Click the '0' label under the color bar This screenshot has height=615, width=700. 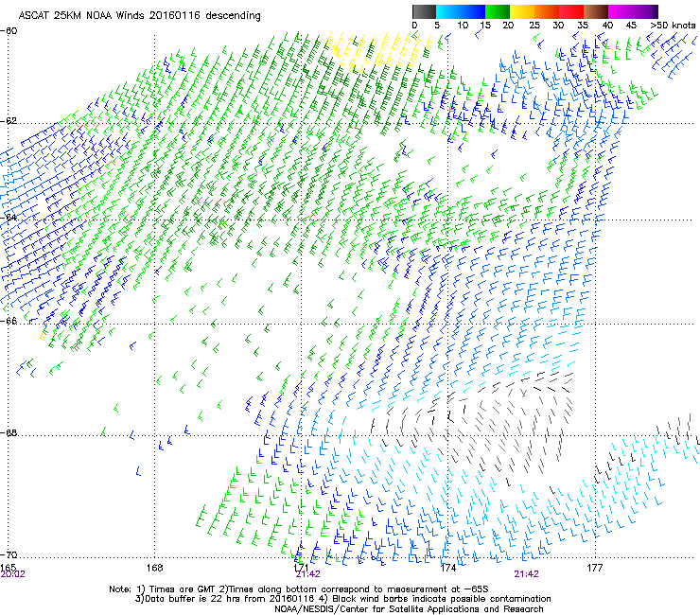[414, 26]
